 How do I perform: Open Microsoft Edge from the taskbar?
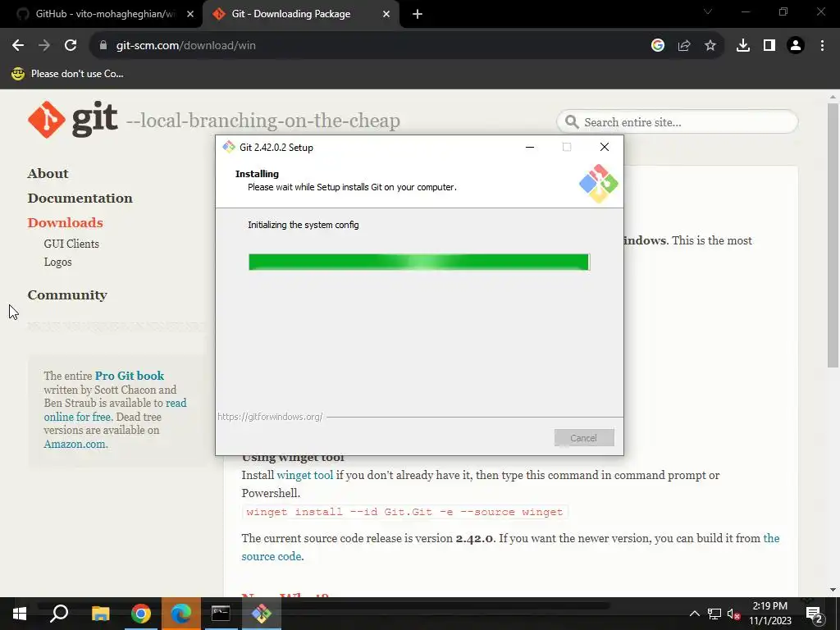click(x=181, y=614)
